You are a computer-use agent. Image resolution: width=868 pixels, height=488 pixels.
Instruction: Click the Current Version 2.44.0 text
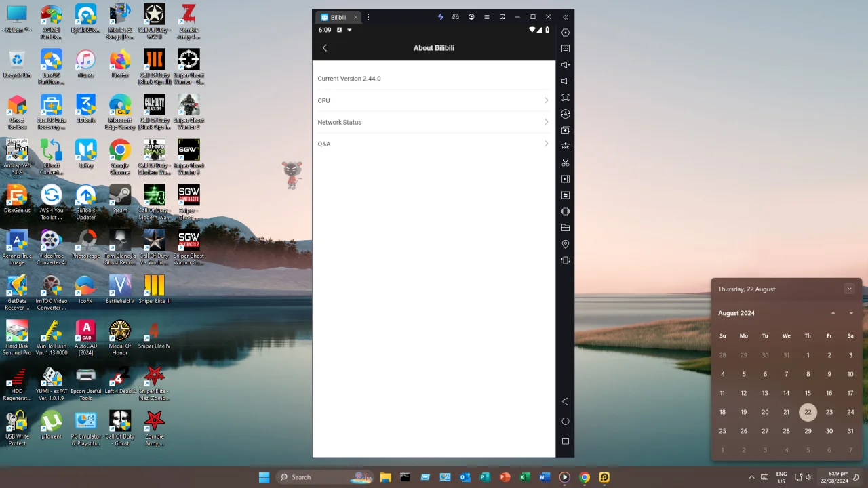(349, 79)
